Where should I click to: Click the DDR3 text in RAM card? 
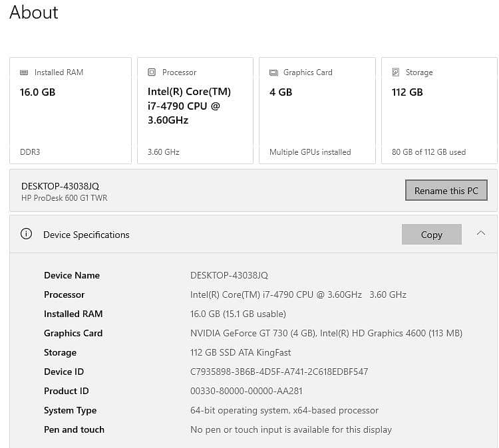coord(30,152)
